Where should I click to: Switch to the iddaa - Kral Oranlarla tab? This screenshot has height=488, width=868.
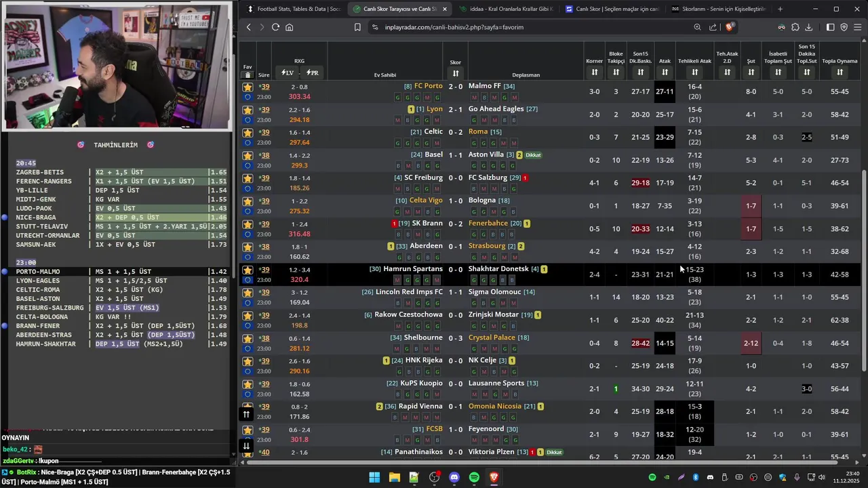tap(505, 9)
